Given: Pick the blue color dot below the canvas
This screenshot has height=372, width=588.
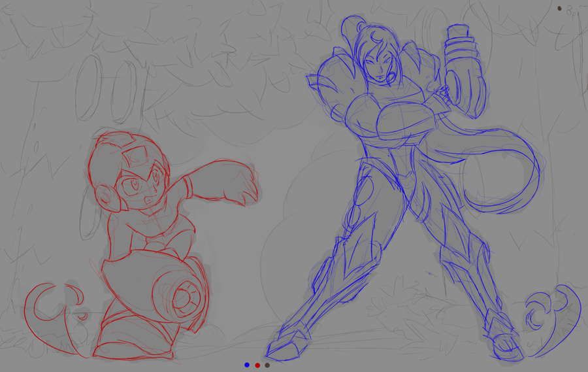Looking at the screenshot, I should (x=247, y=365).
